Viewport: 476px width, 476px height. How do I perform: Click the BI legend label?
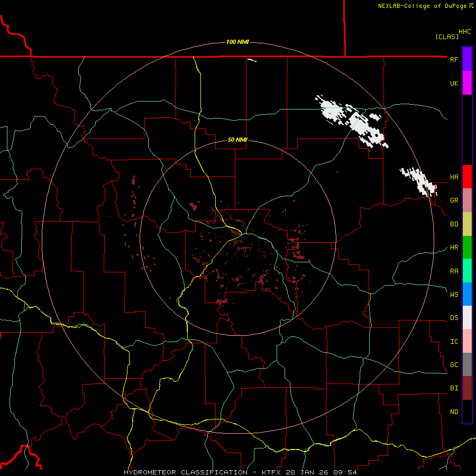pos(454,388)
